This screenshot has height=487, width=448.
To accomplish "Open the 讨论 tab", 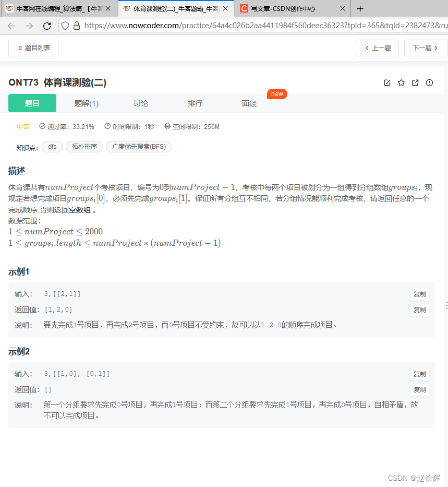I will point(140,103).
